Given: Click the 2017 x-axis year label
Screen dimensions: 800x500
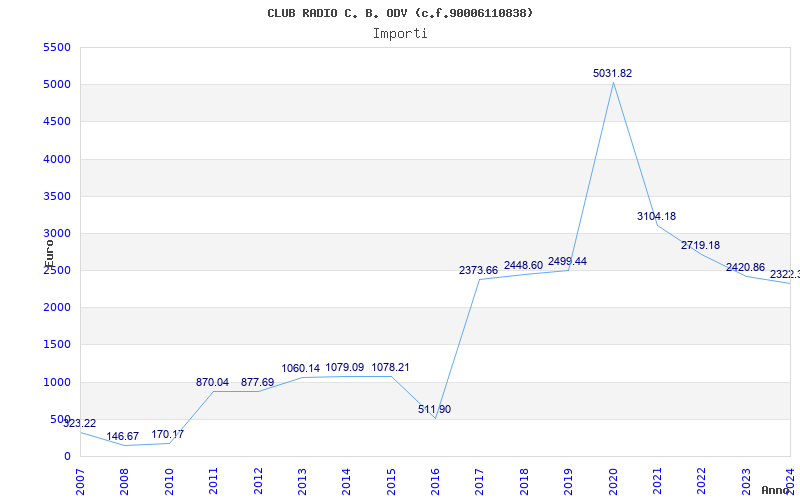Looking at the screenshot, I should [480, 482].
